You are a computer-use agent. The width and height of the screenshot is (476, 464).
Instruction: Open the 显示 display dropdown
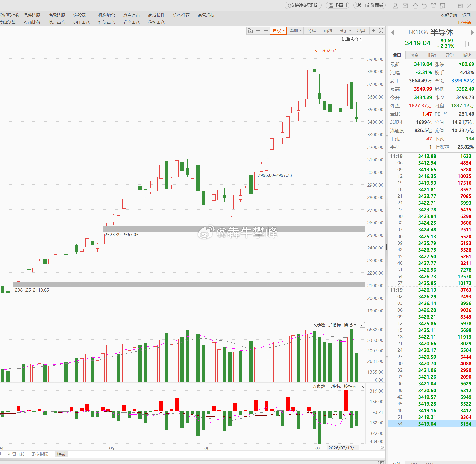(x=345, y=31)
